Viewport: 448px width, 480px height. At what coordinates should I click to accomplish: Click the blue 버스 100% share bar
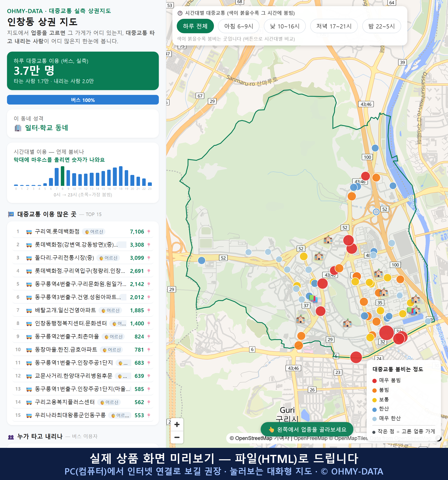pyautogui.click(x=83, y=100)
